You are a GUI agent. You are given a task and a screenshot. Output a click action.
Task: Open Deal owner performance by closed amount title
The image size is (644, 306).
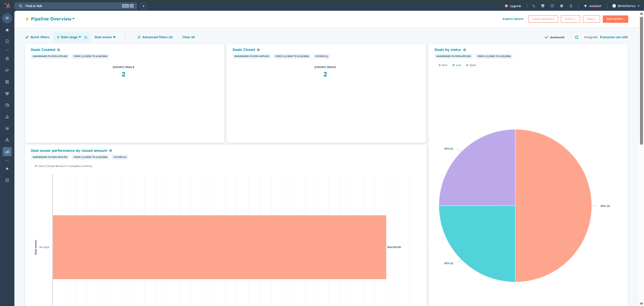69,151
